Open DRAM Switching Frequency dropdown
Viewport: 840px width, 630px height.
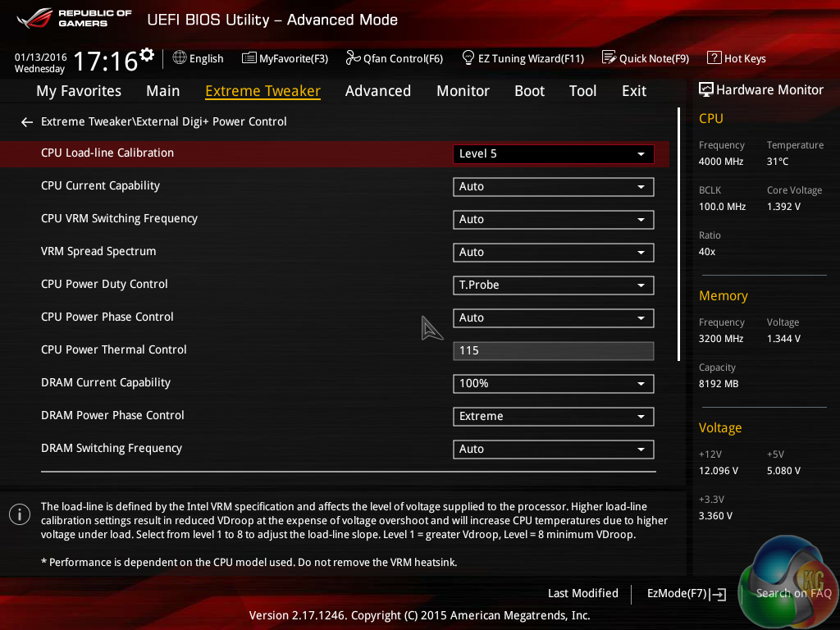[554, 450]
